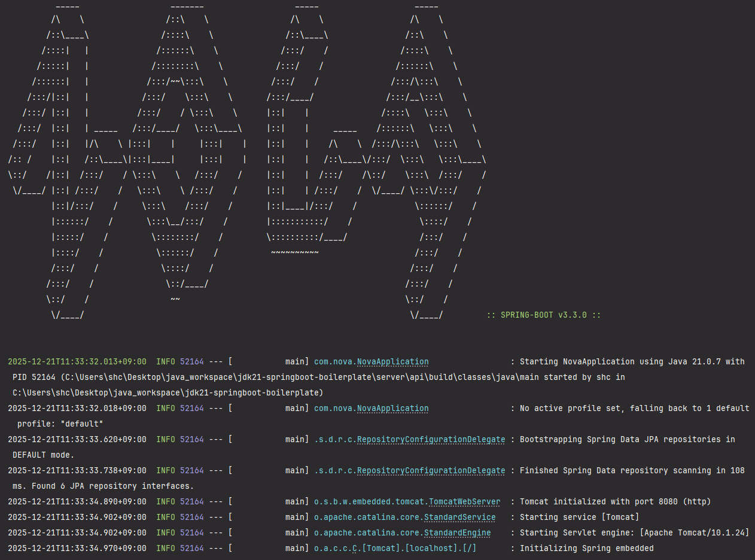
Task: Click the Initializing Spring embedded message
Action: pyautogui.click(x=586, y=549)
